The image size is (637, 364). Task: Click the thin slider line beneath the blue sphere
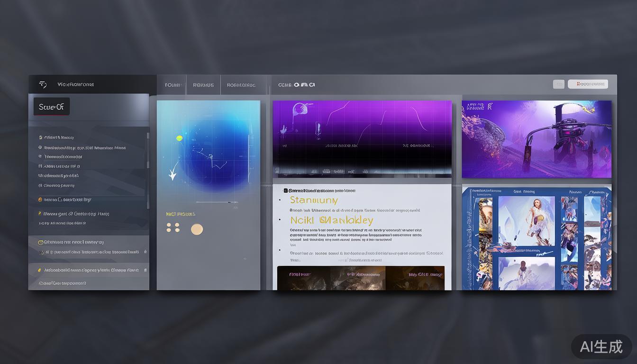[x=217, y=202]
